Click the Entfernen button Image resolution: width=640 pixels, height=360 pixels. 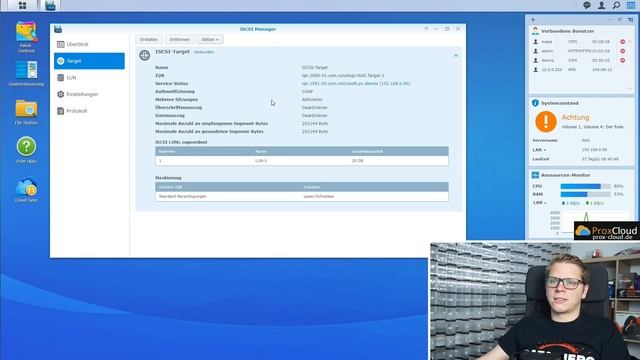pos(180,40)
